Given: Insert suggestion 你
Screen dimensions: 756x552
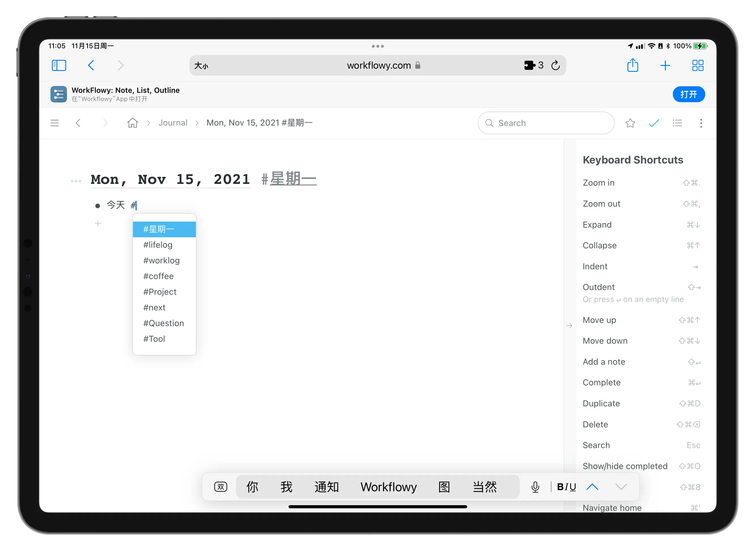Looking at the screenshot, I should point(252,487).
